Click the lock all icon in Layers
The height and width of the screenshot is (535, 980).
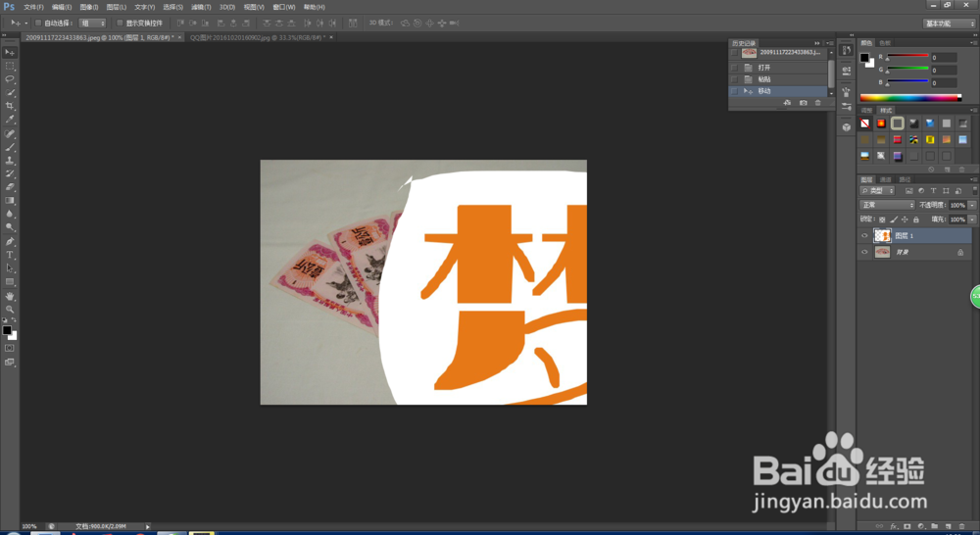(x=916, y=219)
